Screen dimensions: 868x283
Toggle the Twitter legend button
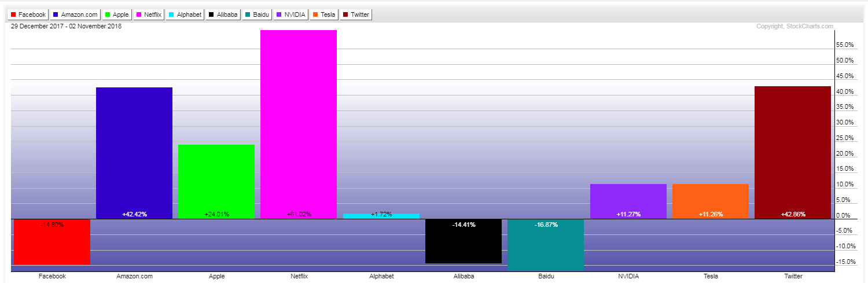point(356,14)
